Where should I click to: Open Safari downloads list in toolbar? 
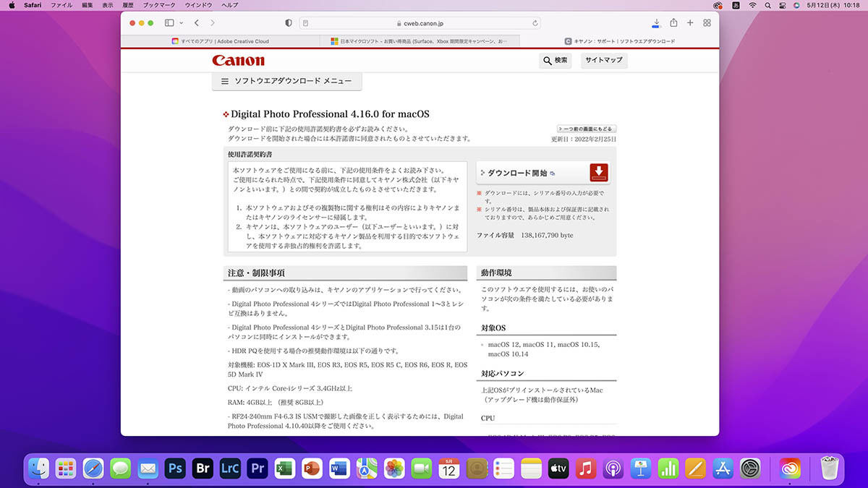[x=656, y=23]
